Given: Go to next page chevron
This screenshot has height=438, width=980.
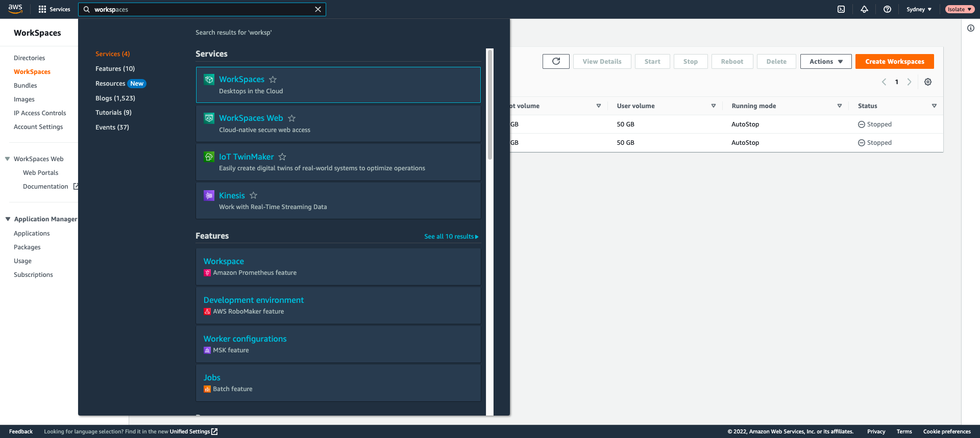Looking at the screenshot, I should pos(909,82).
